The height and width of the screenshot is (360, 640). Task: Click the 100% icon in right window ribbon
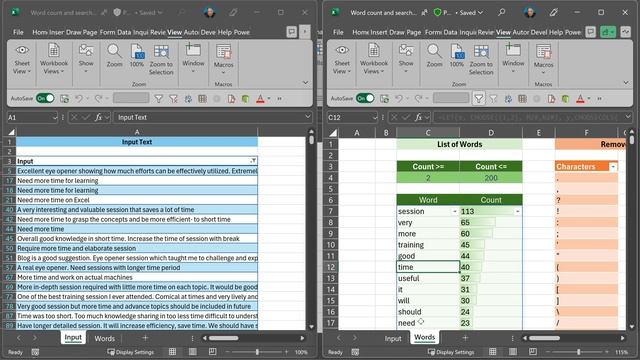click(x=457, y=56)
